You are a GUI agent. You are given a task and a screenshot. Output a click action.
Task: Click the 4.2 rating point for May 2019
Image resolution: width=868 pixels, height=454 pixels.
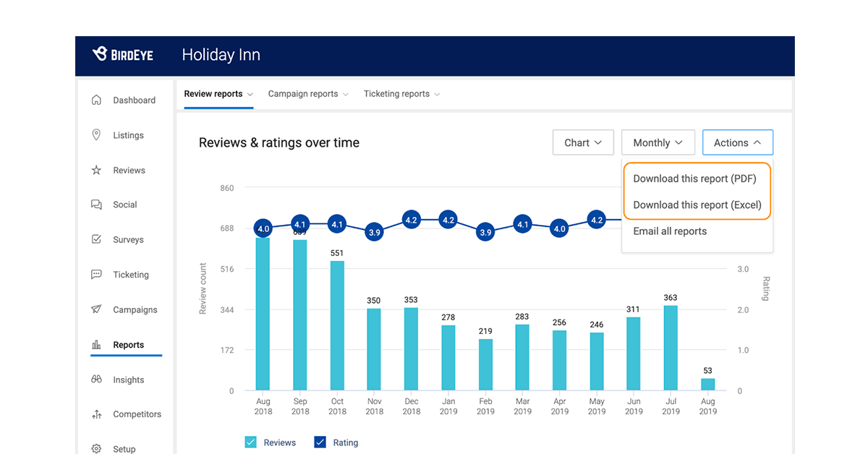pos(596,220)
